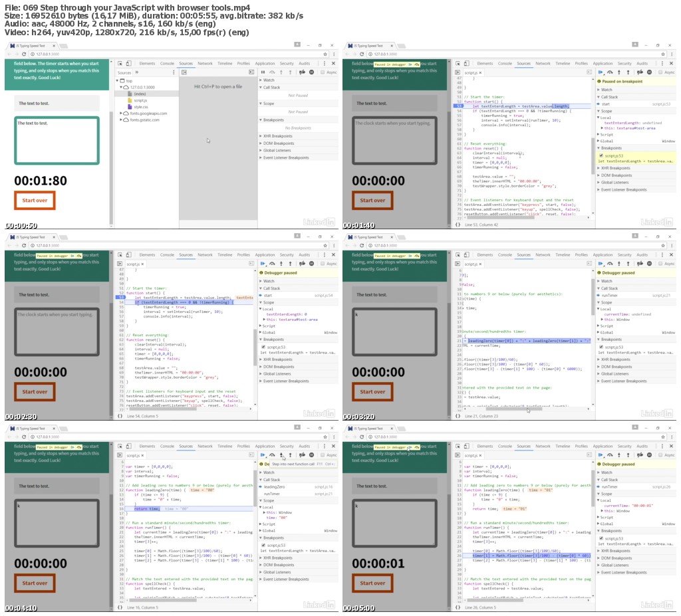This screenshot has width=681, height=616.
Task: Step into next function call, 00:04:10 frame
Action: [281, 455]
